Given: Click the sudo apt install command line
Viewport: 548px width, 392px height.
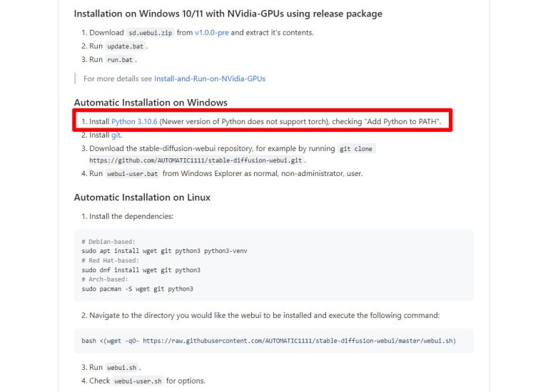Looking at the screenshot, I should tap(164, 251).
